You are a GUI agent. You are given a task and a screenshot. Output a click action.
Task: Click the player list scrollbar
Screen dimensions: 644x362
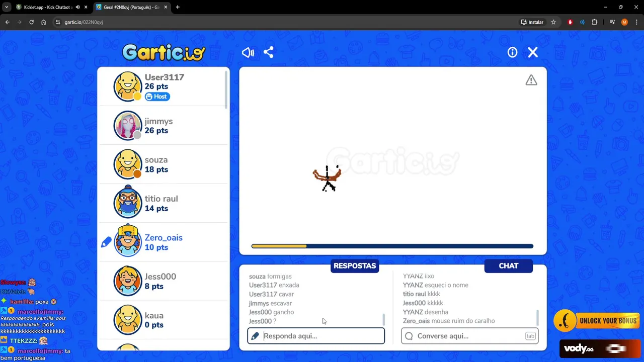pos(226,89)
